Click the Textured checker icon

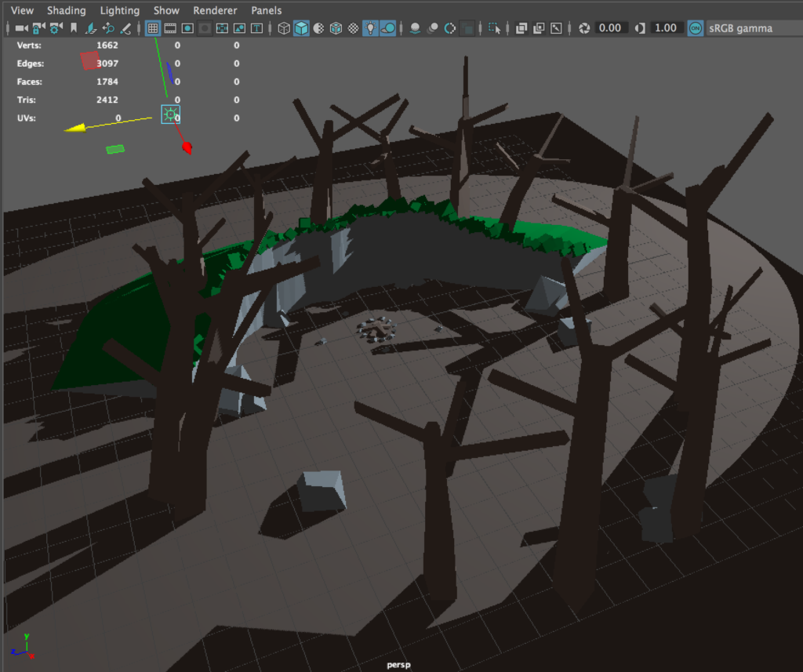354,28
